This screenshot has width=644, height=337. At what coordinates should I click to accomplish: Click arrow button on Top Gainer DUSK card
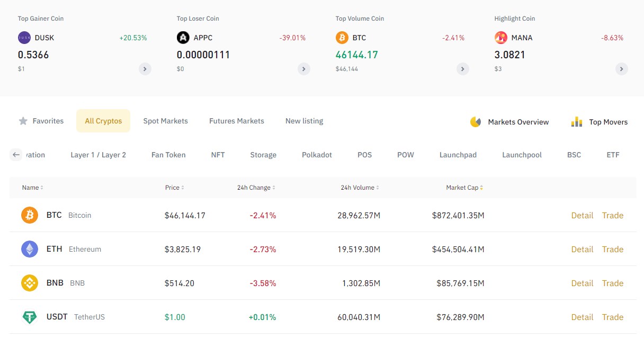point(145,69)
